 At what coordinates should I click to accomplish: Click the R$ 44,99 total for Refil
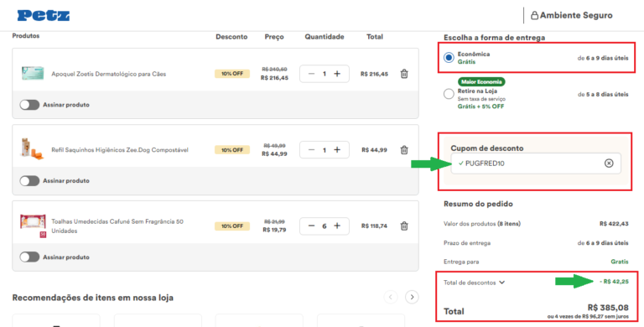(x=374, y=150)
